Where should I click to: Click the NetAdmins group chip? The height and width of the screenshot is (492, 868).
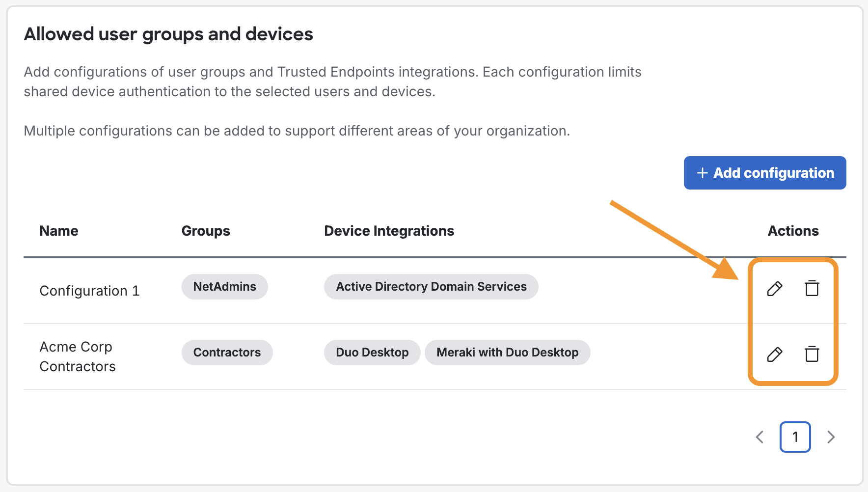(x=224, y=287)
